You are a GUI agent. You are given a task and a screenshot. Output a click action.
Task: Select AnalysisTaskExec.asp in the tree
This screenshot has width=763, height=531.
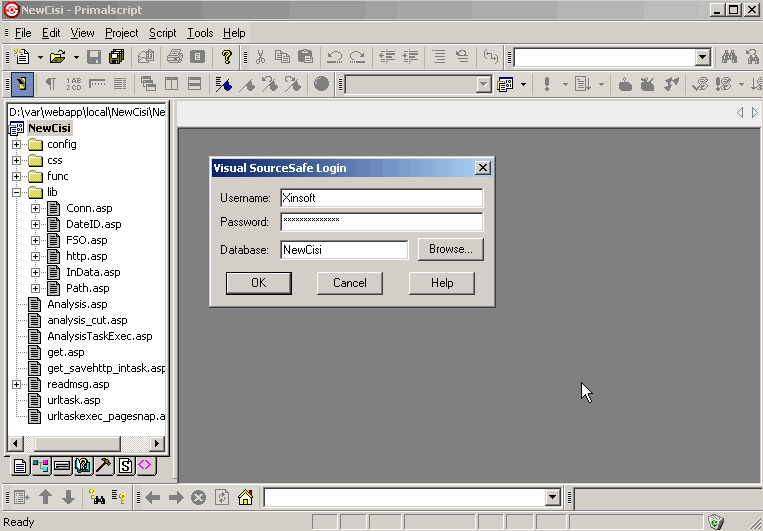pos(100,336)
